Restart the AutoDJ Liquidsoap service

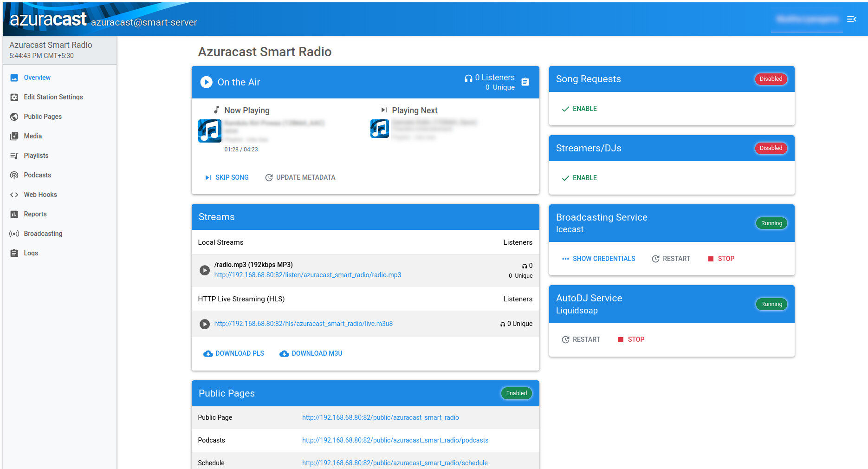coord(581,339)
